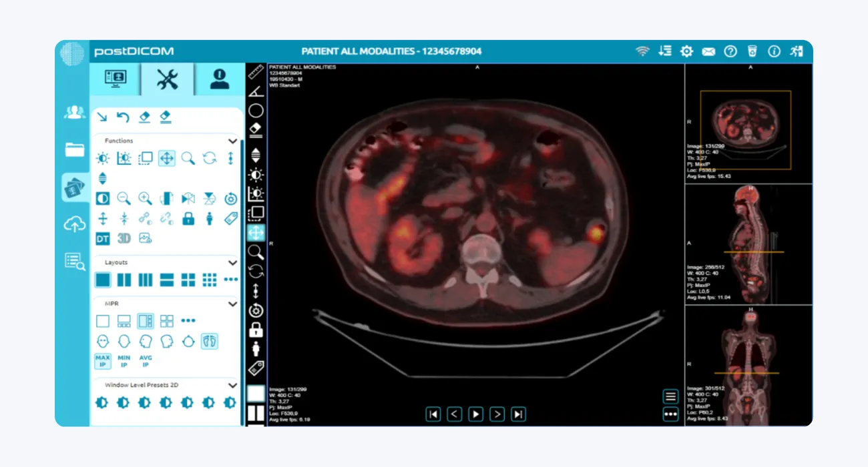Select the first Window Level preset
The height and width of the screenshot is (467, 868).
(102, 404)
